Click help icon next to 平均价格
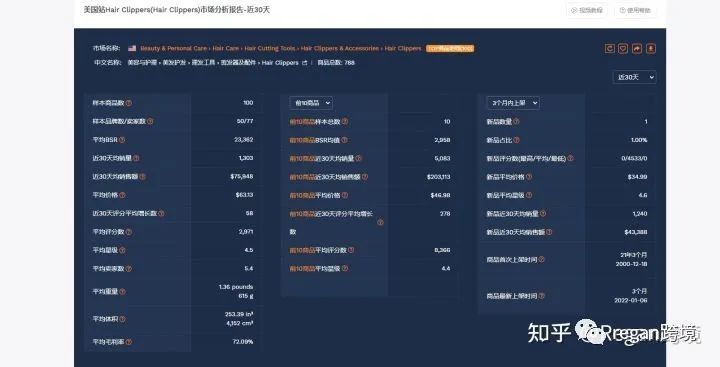The height and width of the screenshot is (367, 720). (x=122, y=195)
